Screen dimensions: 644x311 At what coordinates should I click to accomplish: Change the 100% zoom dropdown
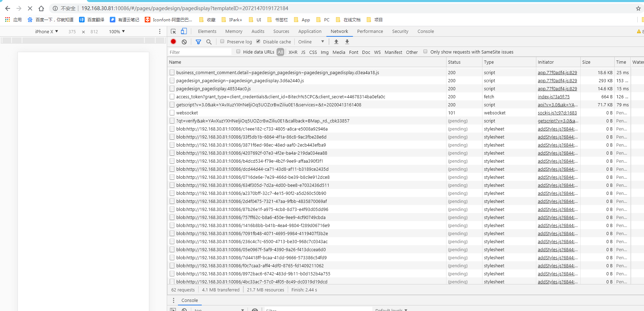click(x=117, y=31)
